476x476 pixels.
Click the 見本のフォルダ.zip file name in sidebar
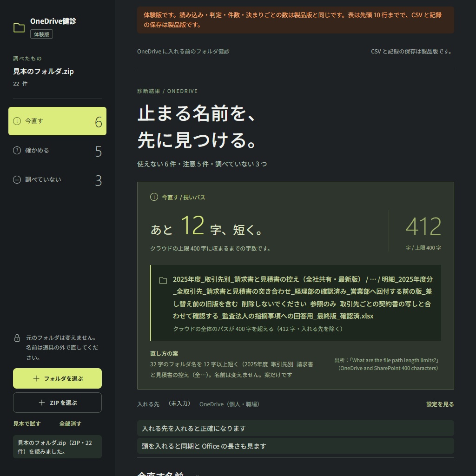pos(43,71)
